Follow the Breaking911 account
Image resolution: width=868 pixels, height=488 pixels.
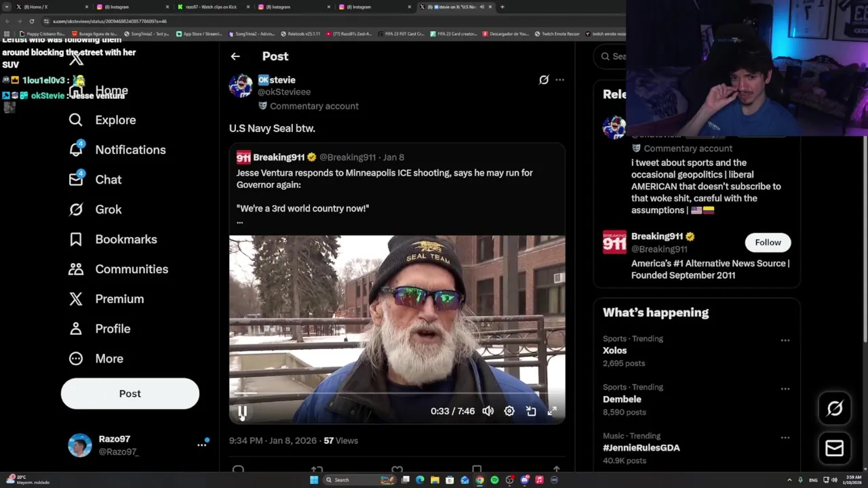coord(768,242)
